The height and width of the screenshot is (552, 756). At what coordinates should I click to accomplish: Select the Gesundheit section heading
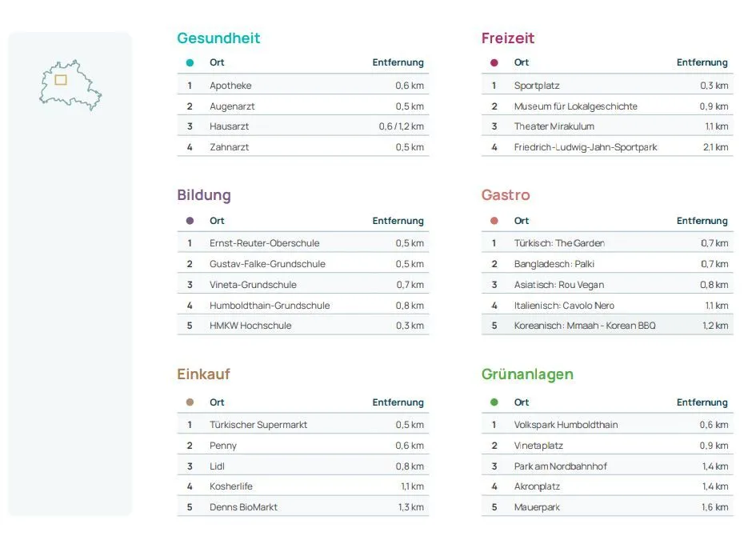[x=218, y=38]
